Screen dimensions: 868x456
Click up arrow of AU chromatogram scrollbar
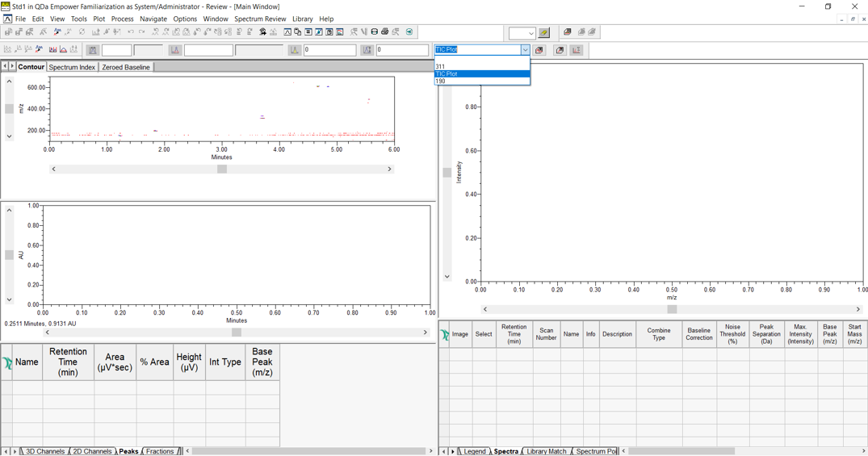pos(10,211)
